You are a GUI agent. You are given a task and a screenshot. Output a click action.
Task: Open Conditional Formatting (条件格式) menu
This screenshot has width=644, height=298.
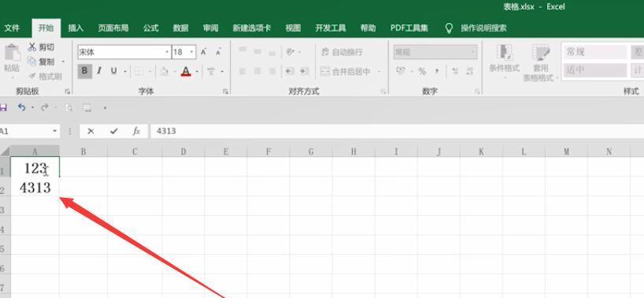click(x=505, y=61)
